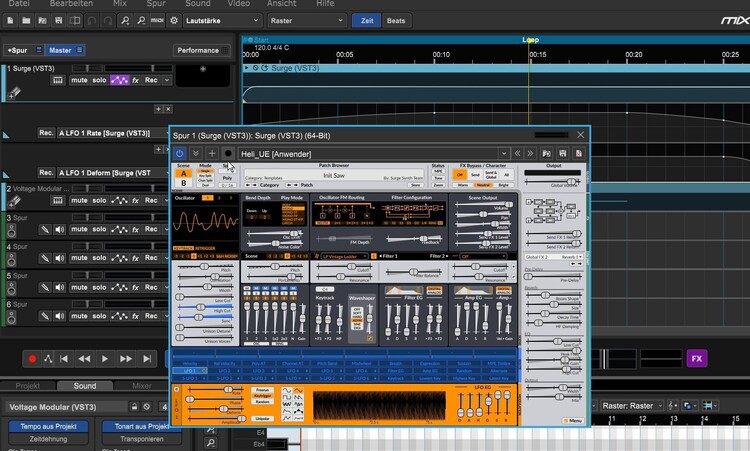Open the fx panel for Surge track

[x=136, y=80]
